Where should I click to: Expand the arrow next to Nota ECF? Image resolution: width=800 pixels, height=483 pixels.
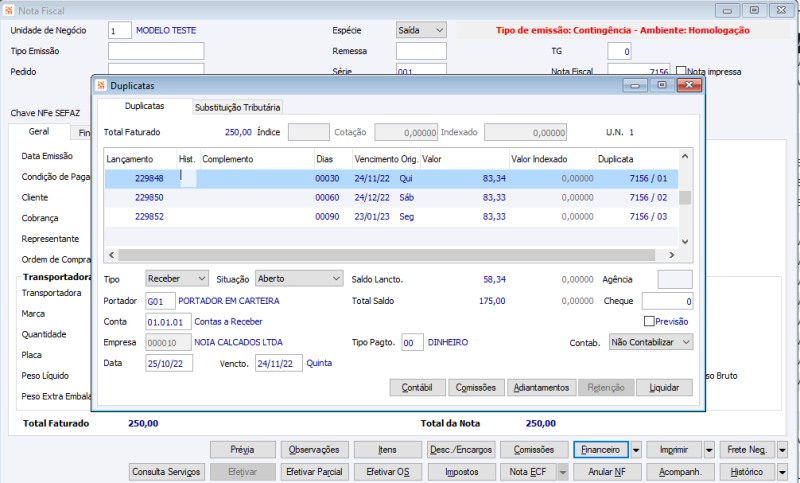(563, 471)
